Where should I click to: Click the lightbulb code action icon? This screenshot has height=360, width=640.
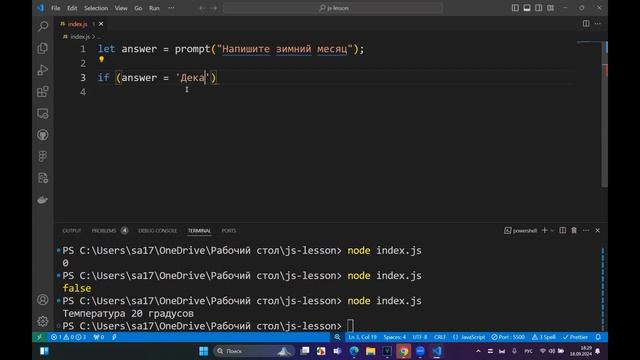tap(102, 59)
